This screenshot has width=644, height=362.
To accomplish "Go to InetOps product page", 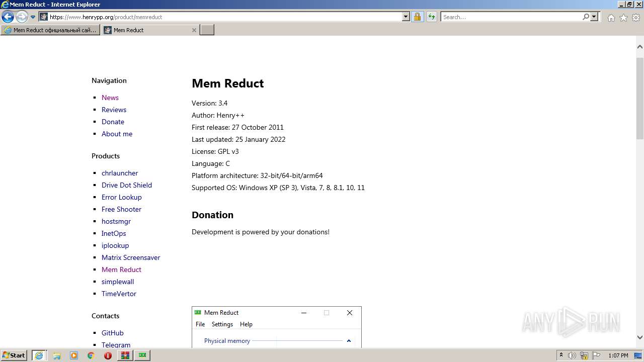I will coord(114,233).
